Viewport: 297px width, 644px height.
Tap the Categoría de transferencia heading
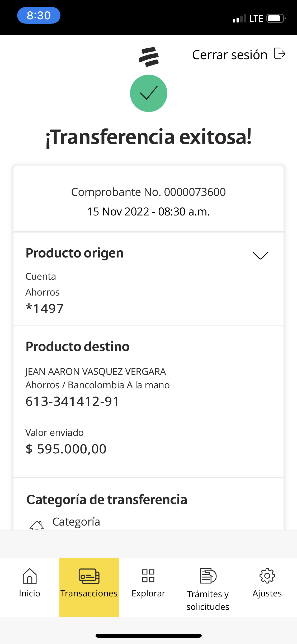pos(107,500)
